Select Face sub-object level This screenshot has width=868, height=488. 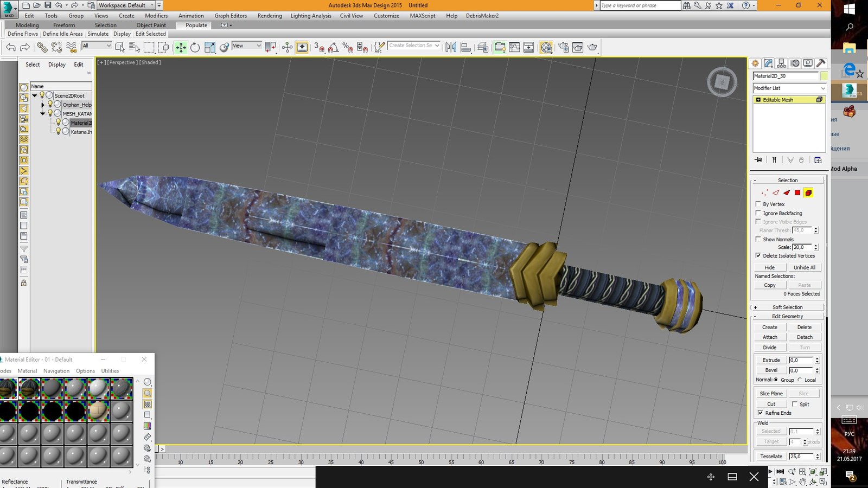787,192
